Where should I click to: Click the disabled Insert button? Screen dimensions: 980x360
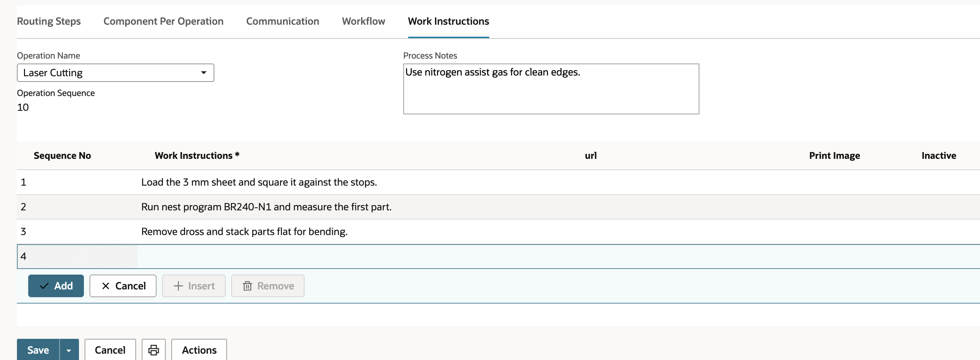coord(194,286)
